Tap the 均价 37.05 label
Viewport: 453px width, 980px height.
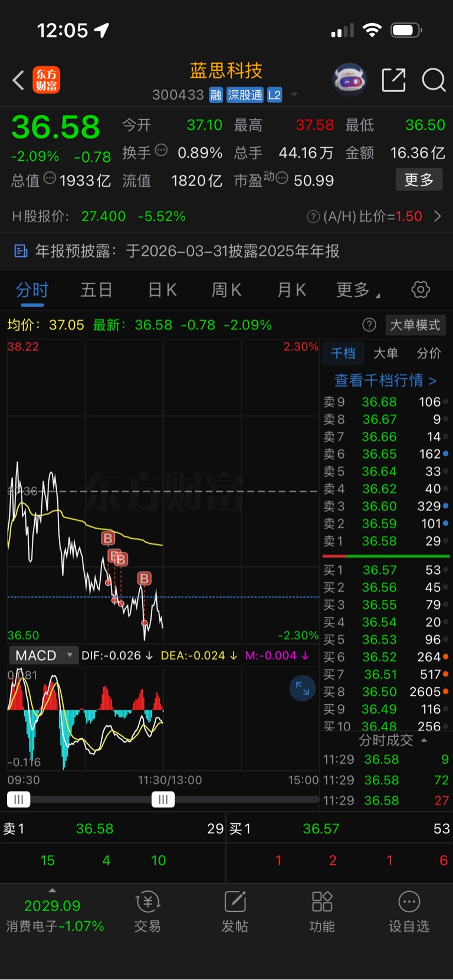(45, 325)
